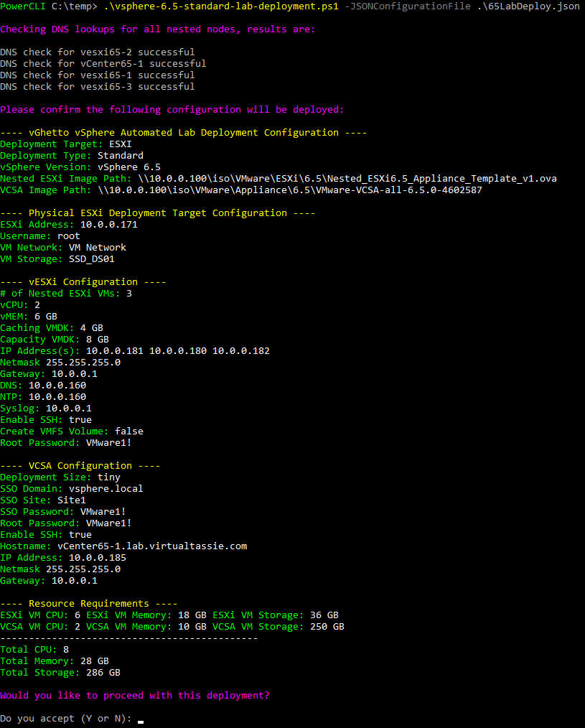Click the 'PowerCLI C:\temp>' prompt text
This screenshot has height=728, width=585.
coord(49,6)
